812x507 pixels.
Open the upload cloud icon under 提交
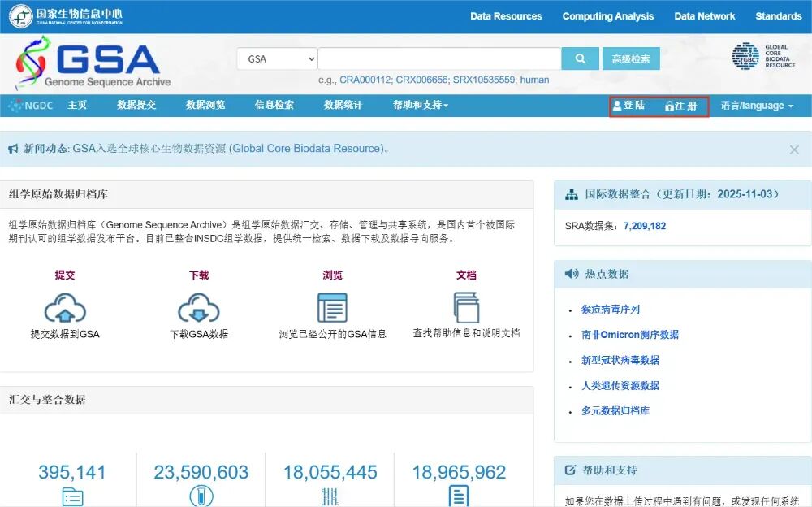pyautogui.click(x=65, y=308)
